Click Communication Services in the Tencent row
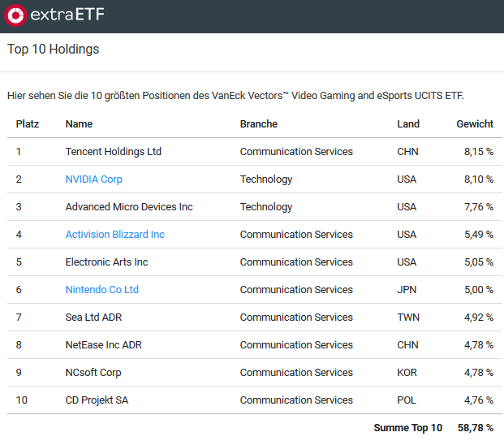The height and width of the screenshot is (441, 504). [296, 152]
